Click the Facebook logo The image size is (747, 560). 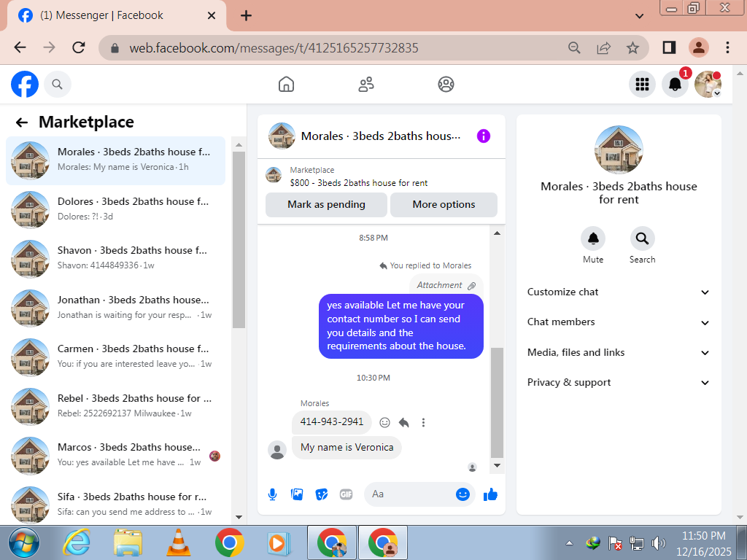pos(25,85)
